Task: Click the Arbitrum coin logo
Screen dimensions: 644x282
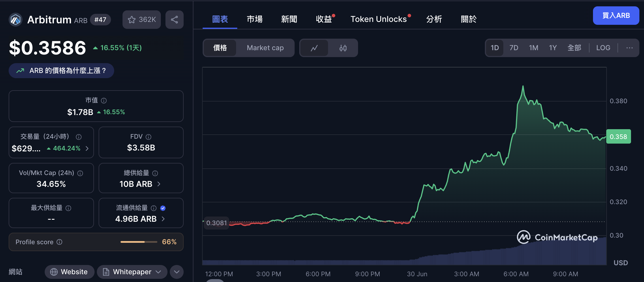Action: click(x=16, y=20)
